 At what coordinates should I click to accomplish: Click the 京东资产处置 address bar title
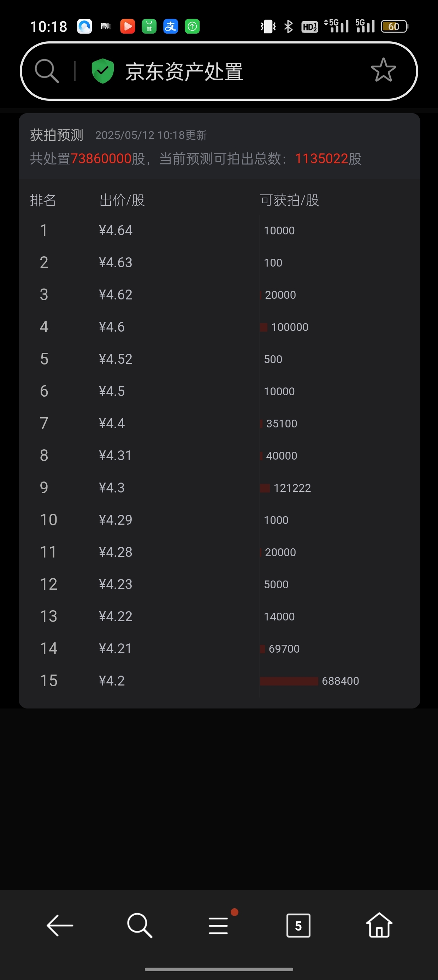point(184,71)
